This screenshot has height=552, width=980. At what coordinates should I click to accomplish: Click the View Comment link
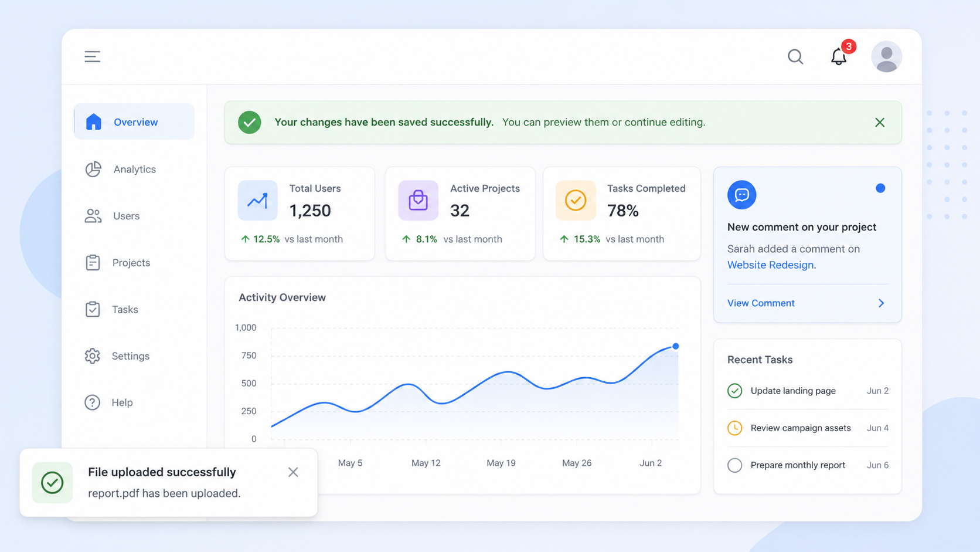click(x=761, y=303)
